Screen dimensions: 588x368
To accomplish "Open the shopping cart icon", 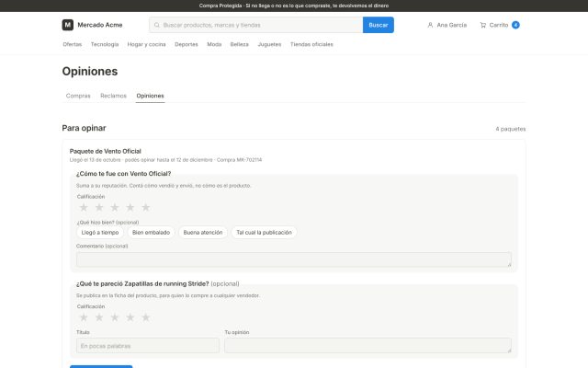I will click(x=483, y=25).
